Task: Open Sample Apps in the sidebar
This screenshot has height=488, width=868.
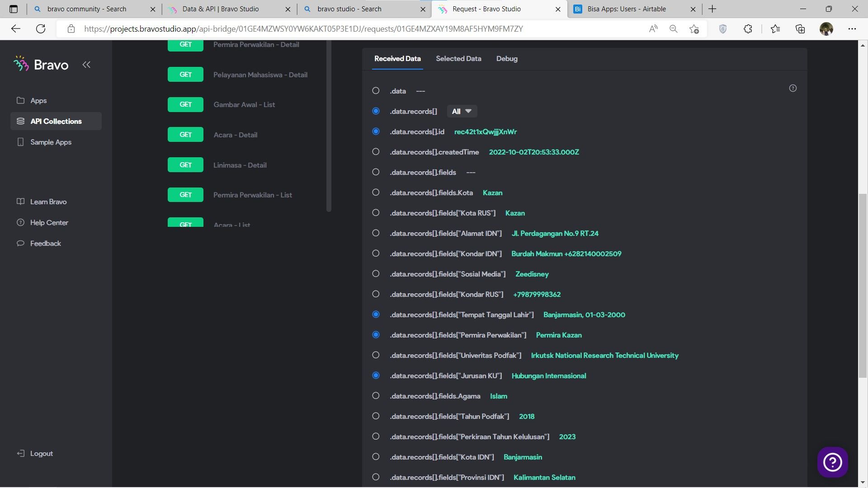Action: pyautogui.click(x=51, y=142)
